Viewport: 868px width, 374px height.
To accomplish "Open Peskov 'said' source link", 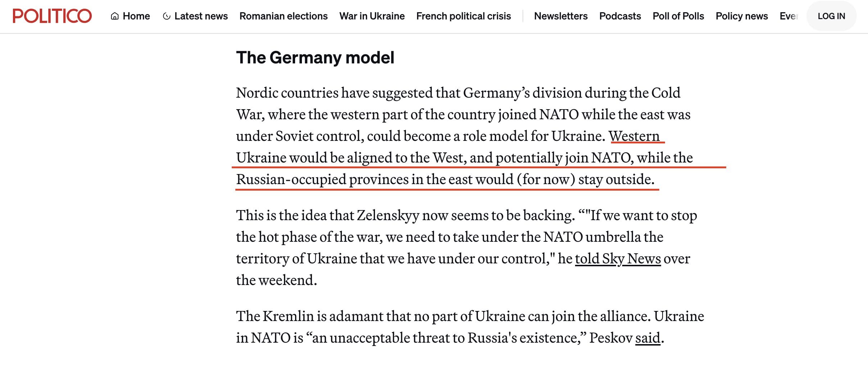I will click(648, 338).
